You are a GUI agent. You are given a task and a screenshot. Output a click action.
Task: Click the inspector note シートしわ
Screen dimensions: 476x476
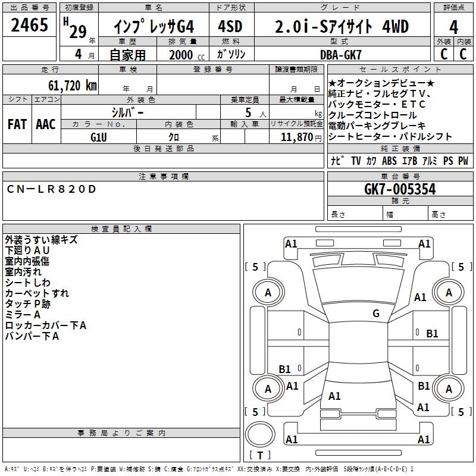(27, 283)
